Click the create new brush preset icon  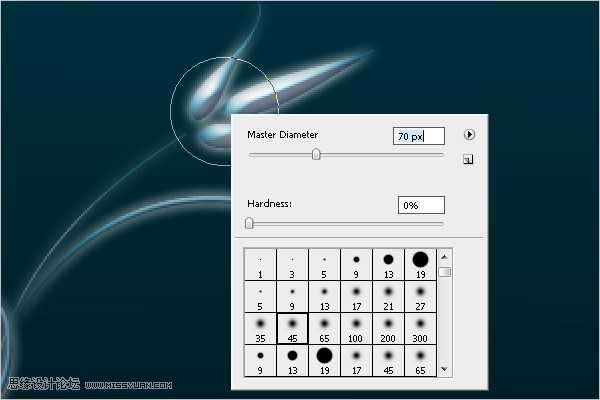tap(468, 159)
